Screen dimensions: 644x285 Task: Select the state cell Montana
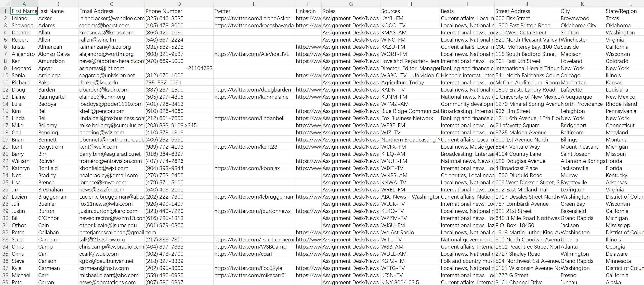pos(624,140)
